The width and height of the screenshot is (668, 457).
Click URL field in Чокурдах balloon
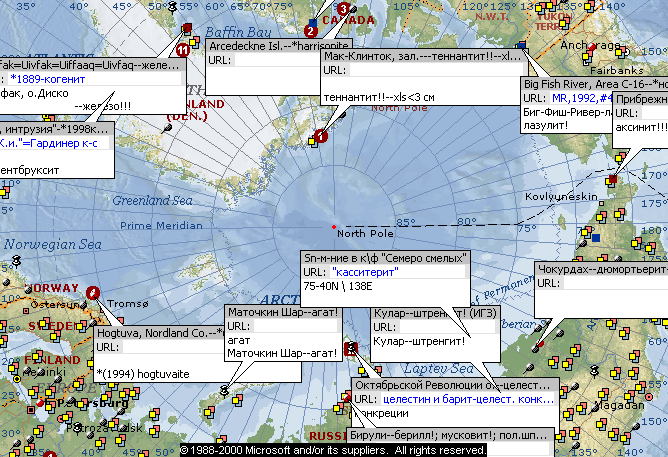tap(616, 283)
